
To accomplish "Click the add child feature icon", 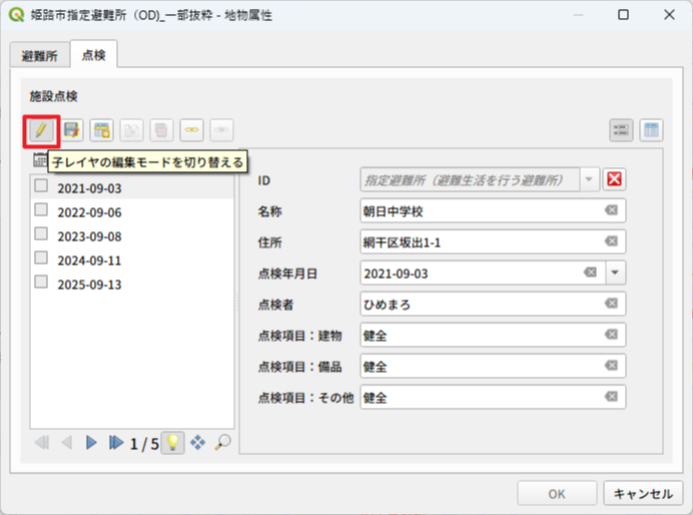I will [x=102, y=130].
